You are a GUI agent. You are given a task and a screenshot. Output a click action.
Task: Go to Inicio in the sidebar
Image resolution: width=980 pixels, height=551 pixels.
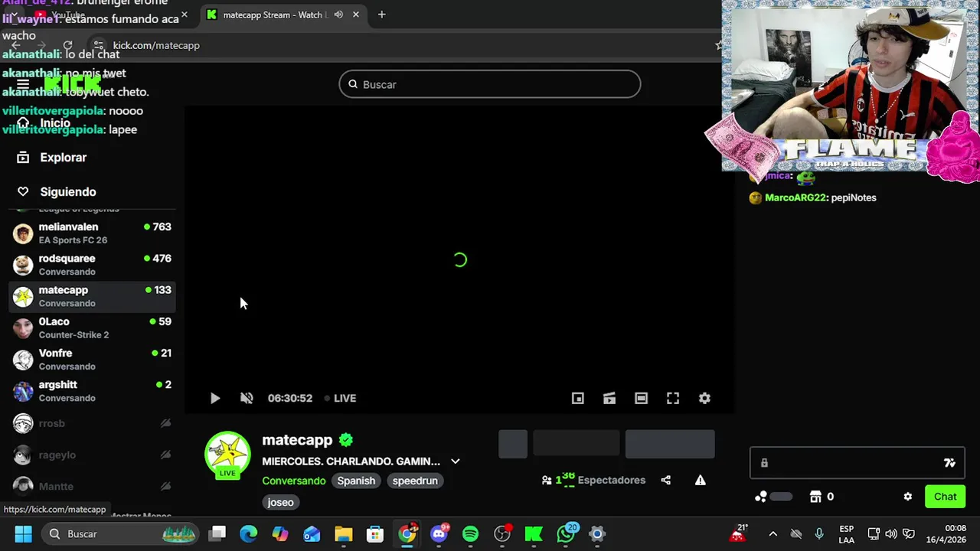55,123
